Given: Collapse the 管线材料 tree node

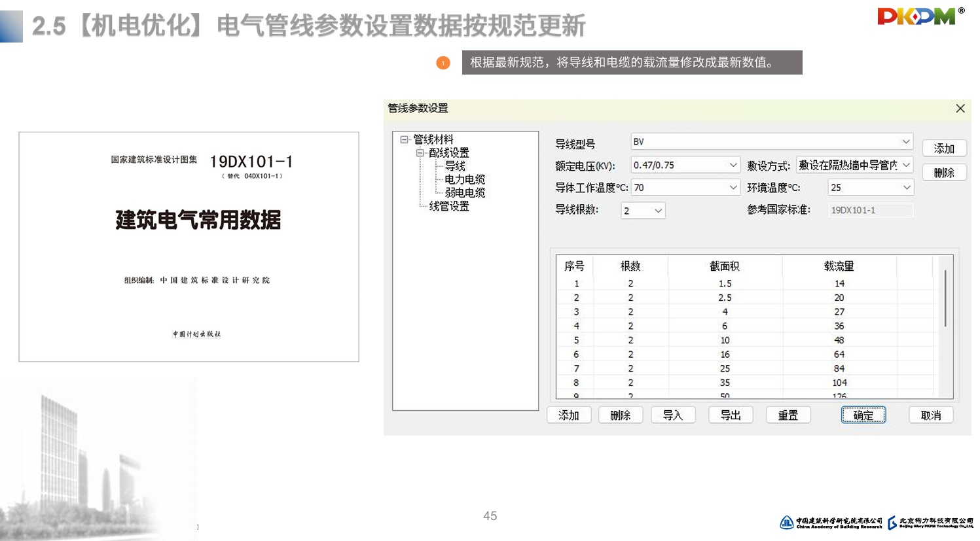Looking at the screenshot, I should pos(404,139).
